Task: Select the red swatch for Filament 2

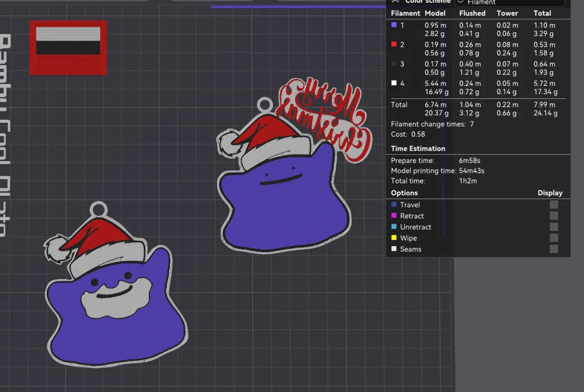Action: click(395, 44)
